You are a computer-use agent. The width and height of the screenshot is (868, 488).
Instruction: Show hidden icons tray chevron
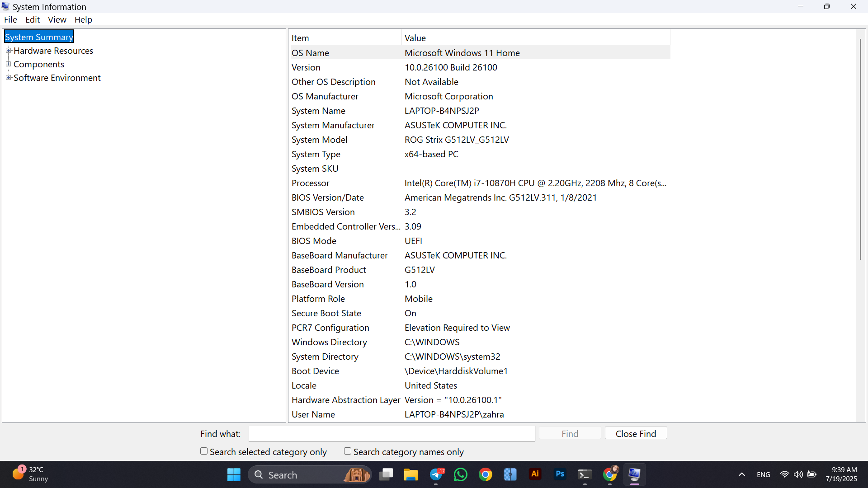[741, 474]
